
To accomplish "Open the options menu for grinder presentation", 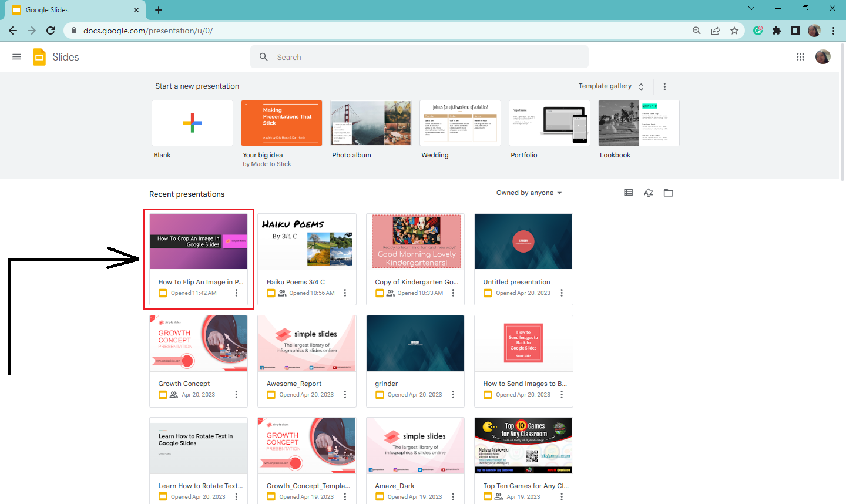I will coord(453,394).
